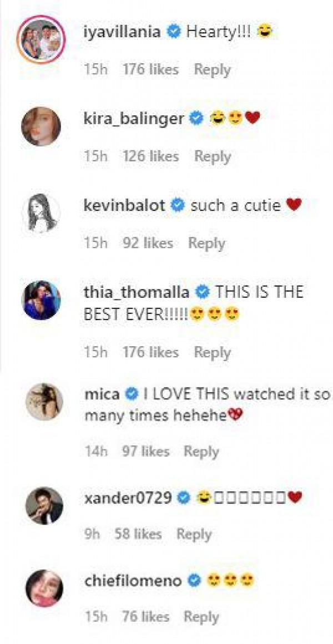
Task: Click verified badge beside kira_balinger
Action: coord(196,118)
